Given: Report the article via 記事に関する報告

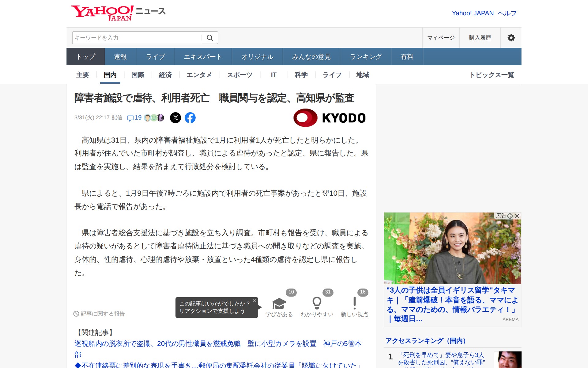Looking at the screenshot, I should (99, 314).
